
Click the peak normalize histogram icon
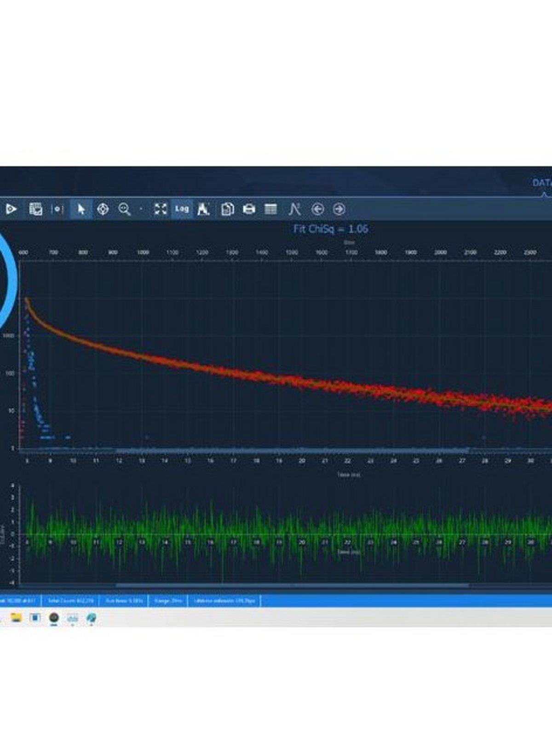[203, 209]
